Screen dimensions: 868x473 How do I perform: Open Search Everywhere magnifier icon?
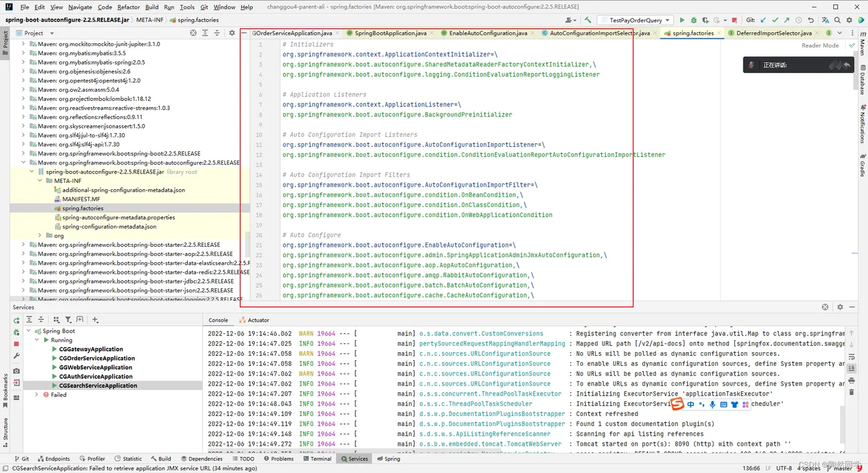[837, 20]
